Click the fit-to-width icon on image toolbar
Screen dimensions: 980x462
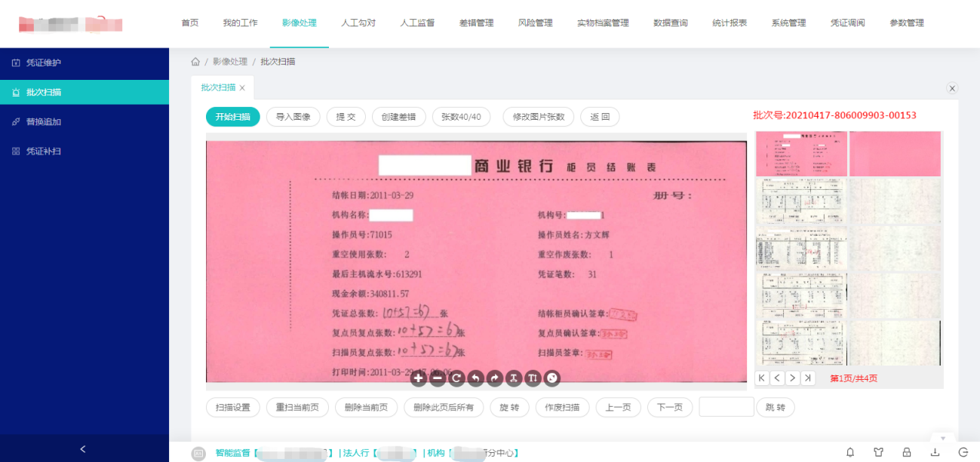[x=514, y=378]
